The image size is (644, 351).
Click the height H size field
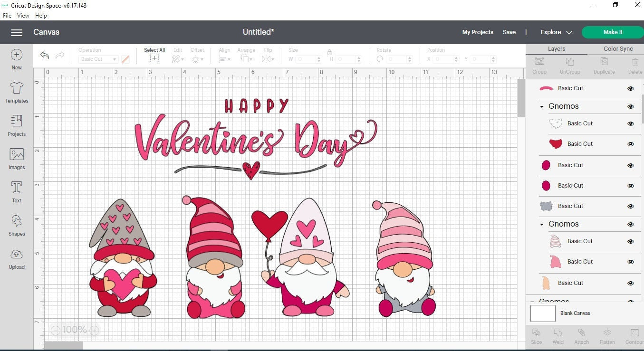(x=349, y=59)
